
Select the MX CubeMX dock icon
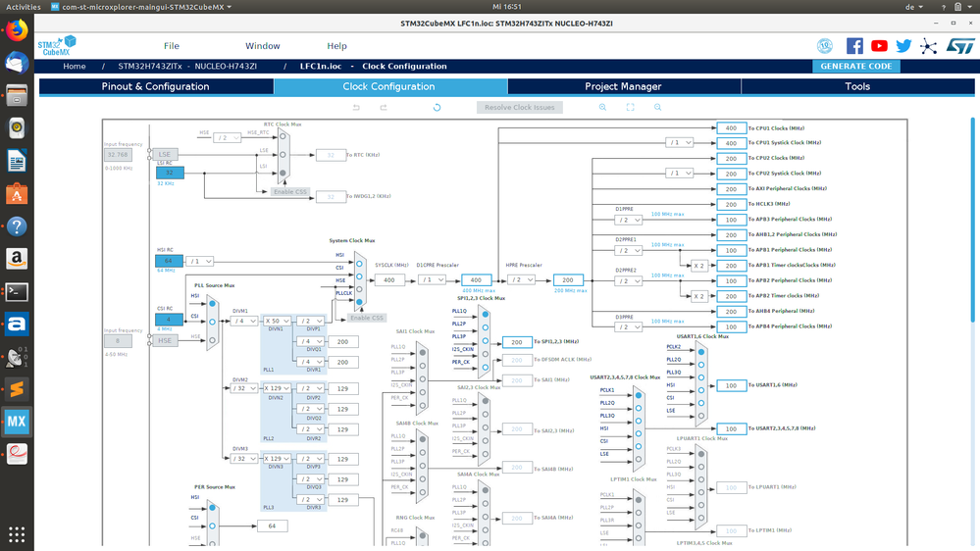(17, 422)
